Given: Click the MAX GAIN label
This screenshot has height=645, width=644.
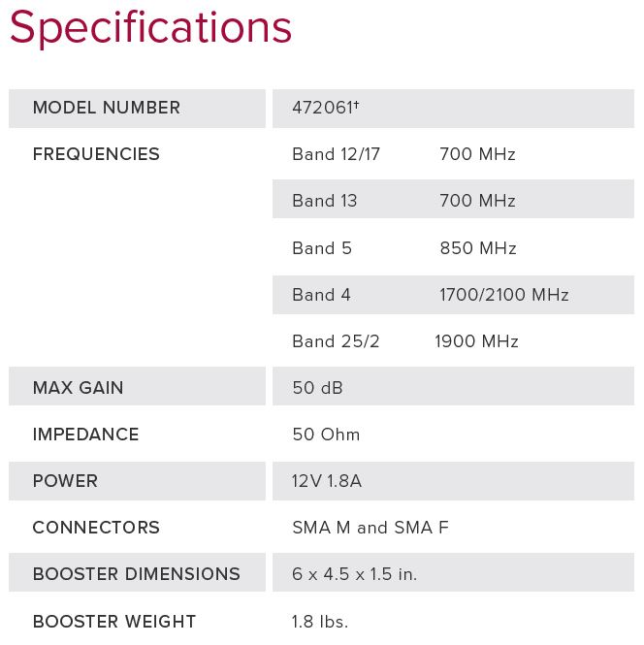Looking at the screenshot, I should point(79,388).
